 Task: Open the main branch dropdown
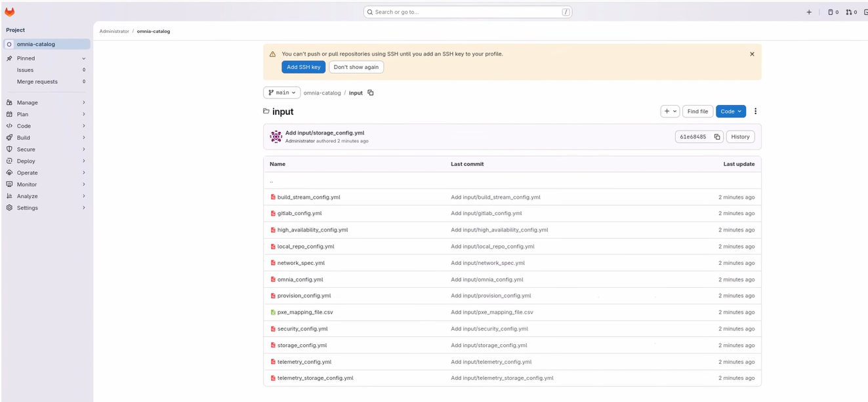(282, 92)
